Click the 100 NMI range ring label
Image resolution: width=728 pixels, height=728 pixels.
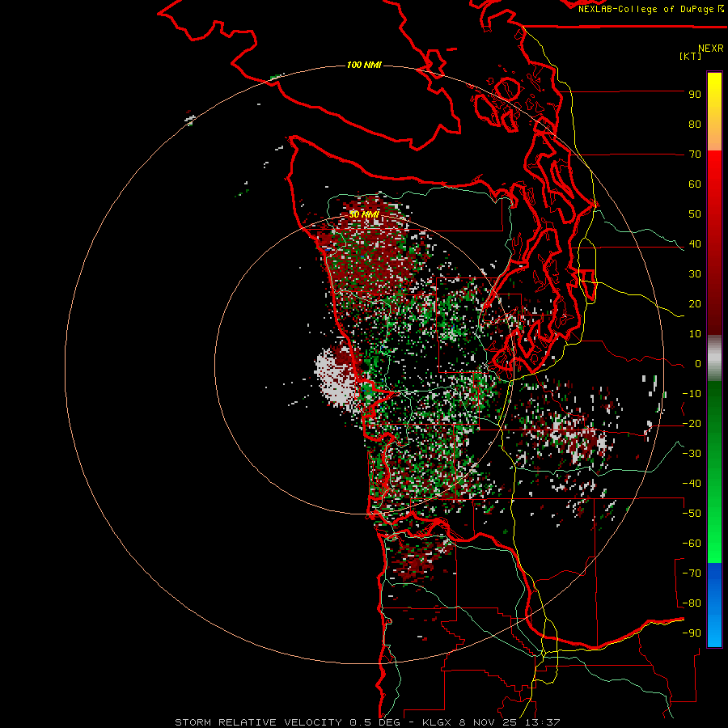(364, 65)
